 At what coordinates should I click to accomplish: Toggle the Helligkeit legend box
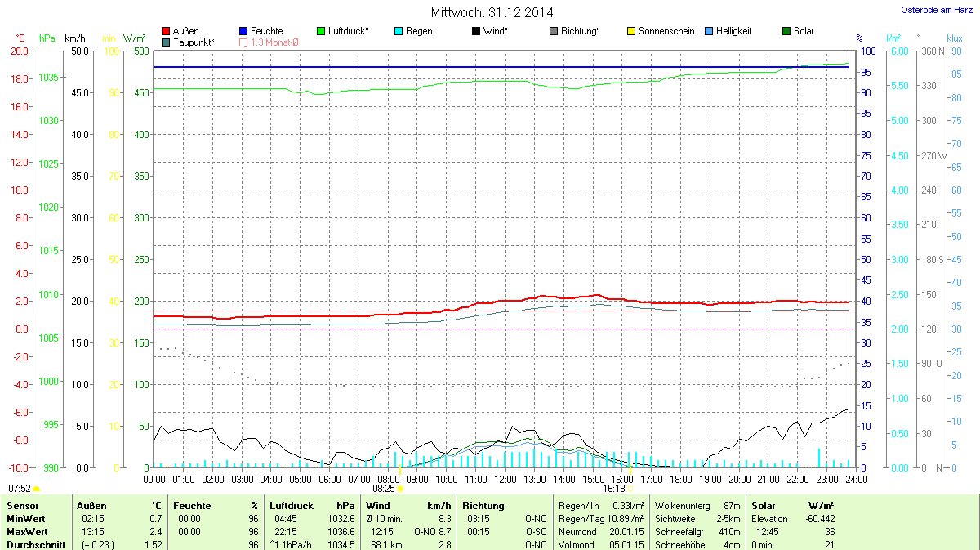[709, 31]
